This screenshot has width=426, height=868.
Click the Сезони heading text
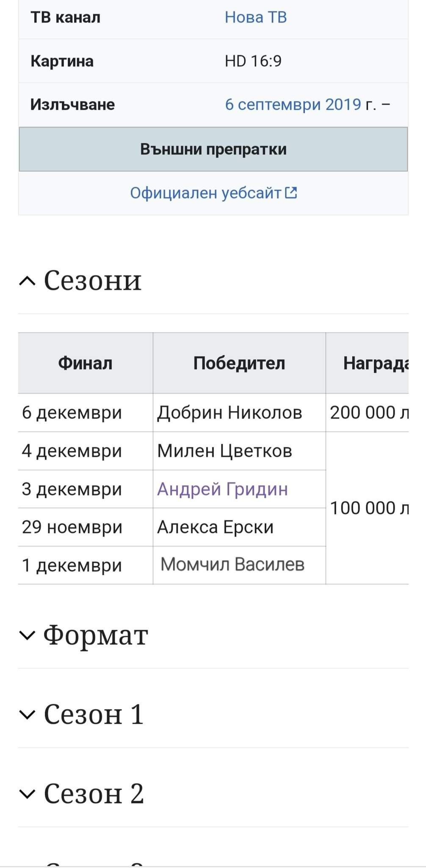click(92, 281)
